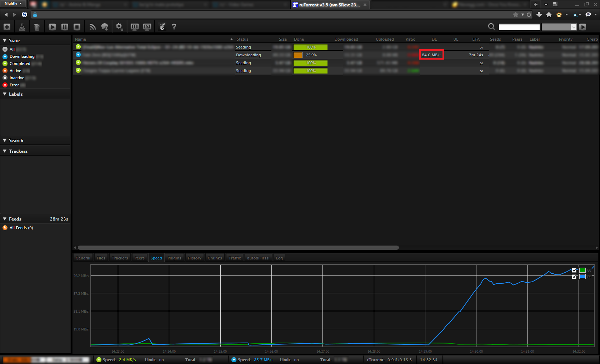Select the Downloading torrent at 25.9%

336,55
